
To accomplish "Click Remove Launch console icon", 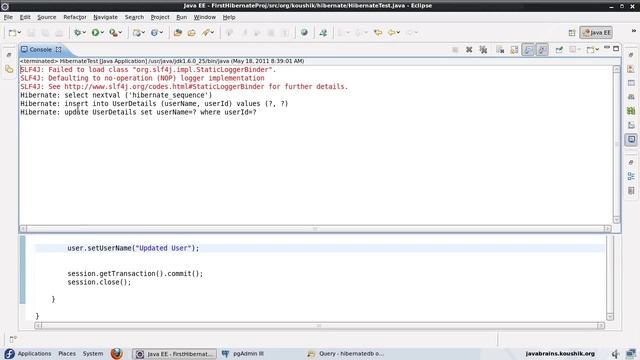I will pyautogui.click(x=469, y=49).
